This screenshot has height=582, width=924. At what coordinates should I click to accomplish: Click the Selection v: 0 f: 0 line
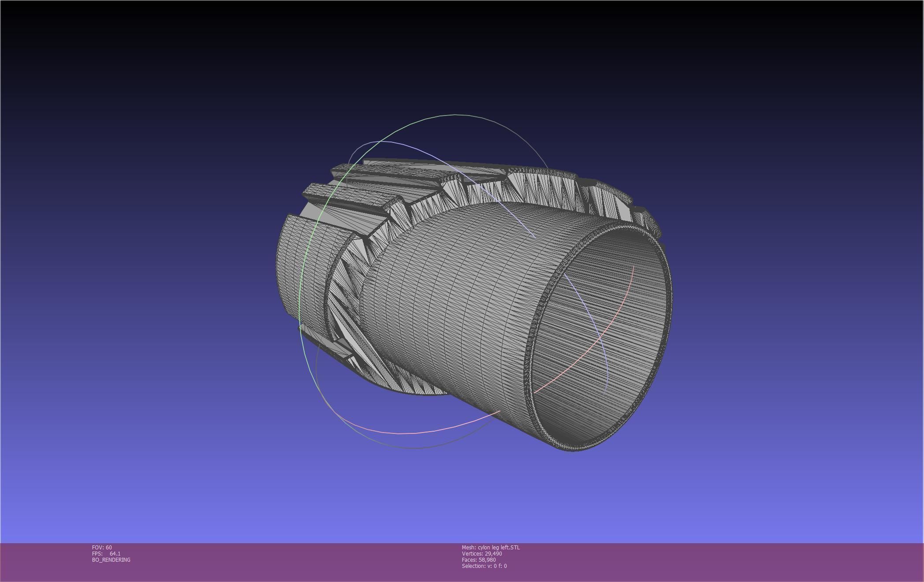(x=484, y=566)
